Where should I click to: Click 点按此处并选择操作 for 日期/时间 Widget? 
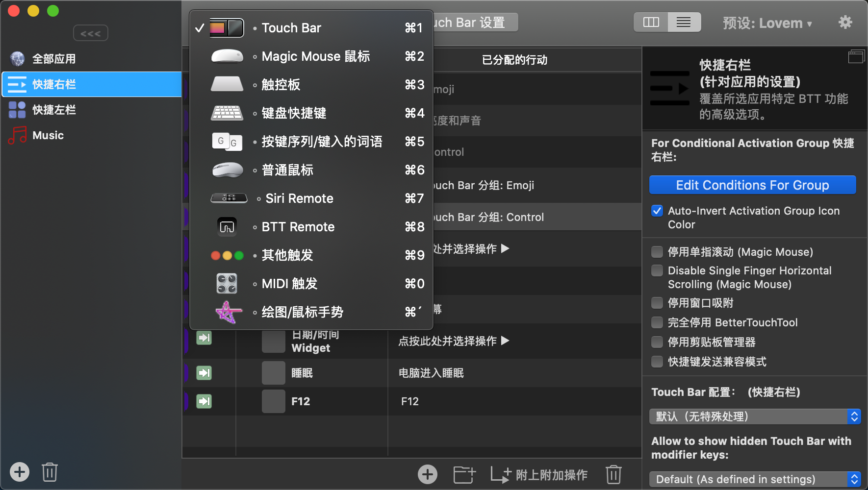coord(454,341)
